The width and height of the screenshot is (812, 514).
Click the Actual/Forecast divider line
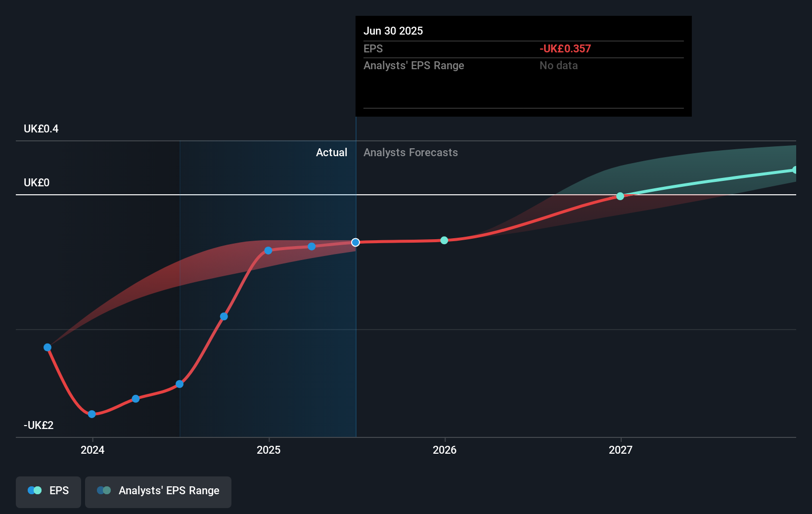[x=355, y=297]
